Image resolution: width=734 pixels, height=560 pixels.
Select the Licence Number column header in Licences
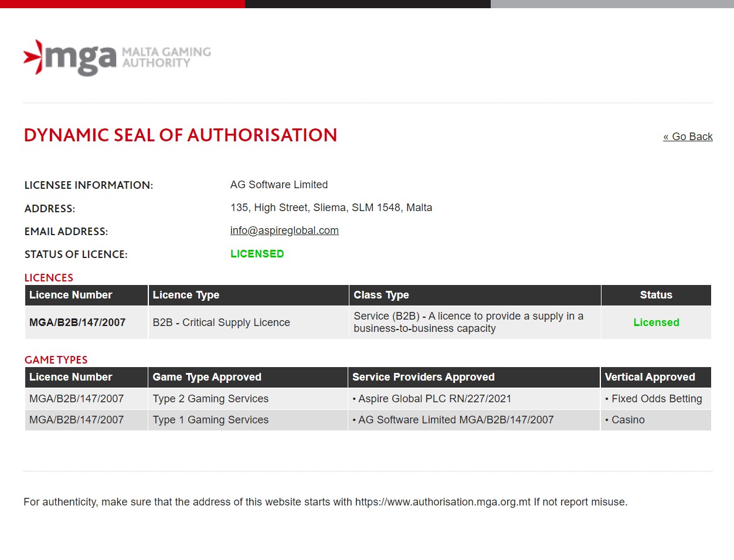click(86, 295)
